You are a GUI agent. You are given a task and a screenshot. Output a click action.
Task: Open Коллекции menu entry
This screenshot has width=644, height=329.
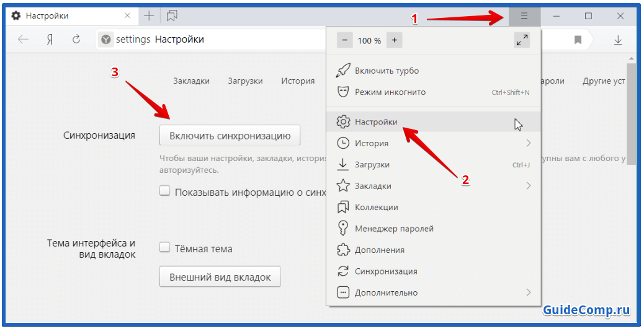coord(433,207)
